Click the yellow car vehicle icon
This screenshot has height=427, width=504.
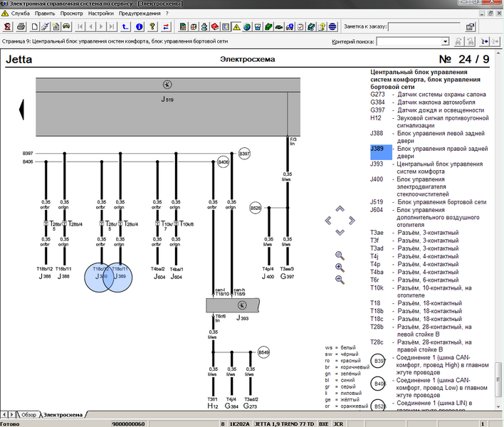(x=66, y=26)
